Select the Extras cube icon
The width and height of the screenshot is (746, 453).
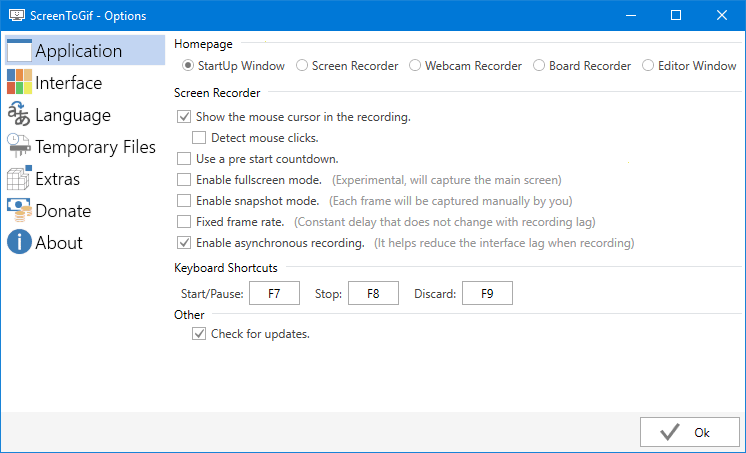(x=20, y=178)
